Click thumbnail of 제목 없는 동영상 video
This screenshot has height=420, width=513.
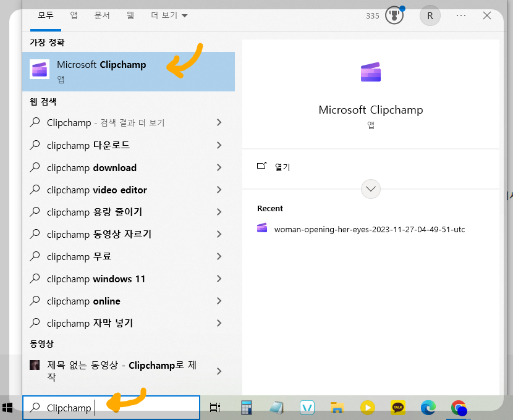tap(35, 365)
